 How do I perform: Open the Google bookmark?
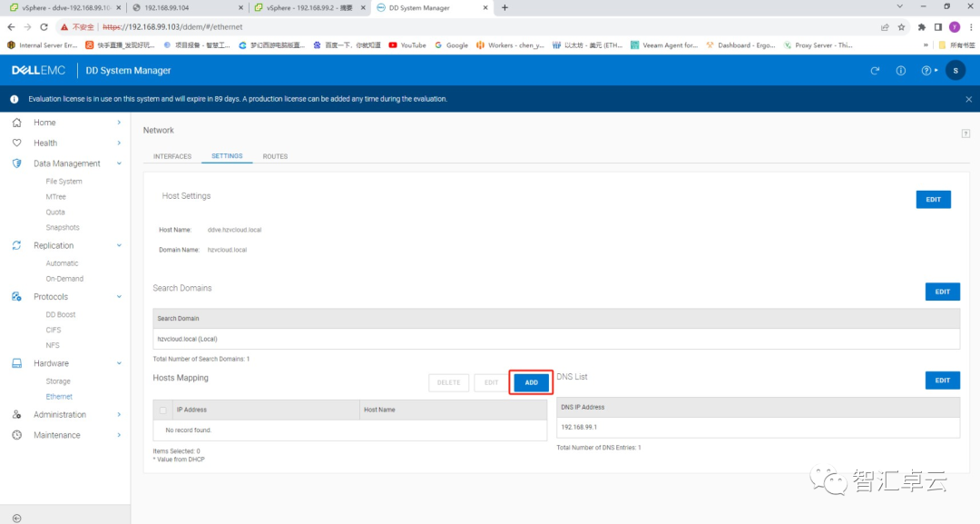[451, 45]
